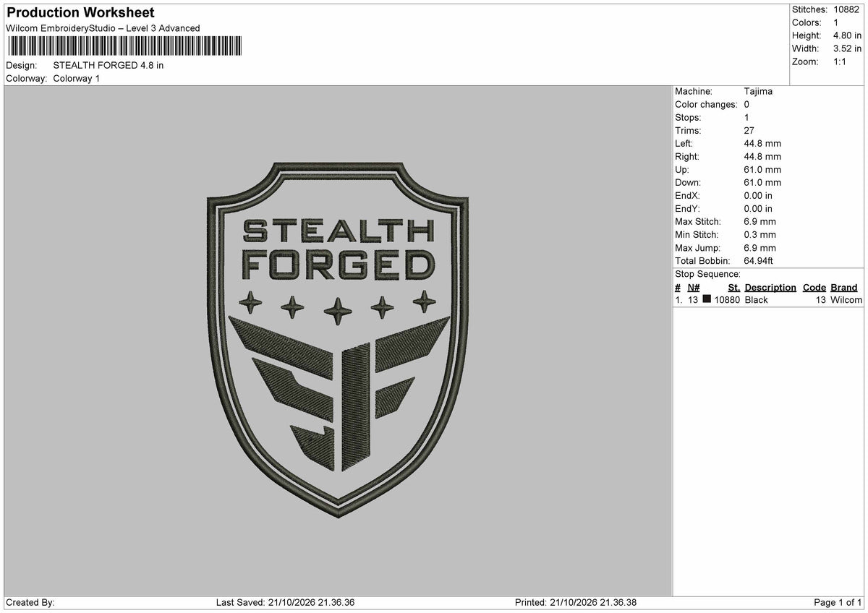The image size is (868, 613).
Task: Click the Left value 44.8 mm
Action: [762, 143]
